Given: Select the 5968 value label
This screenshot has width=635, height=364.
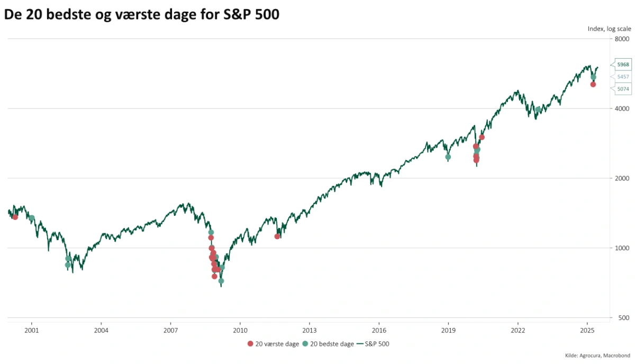Looking at the screenshot, I should (x=623, y=65).
